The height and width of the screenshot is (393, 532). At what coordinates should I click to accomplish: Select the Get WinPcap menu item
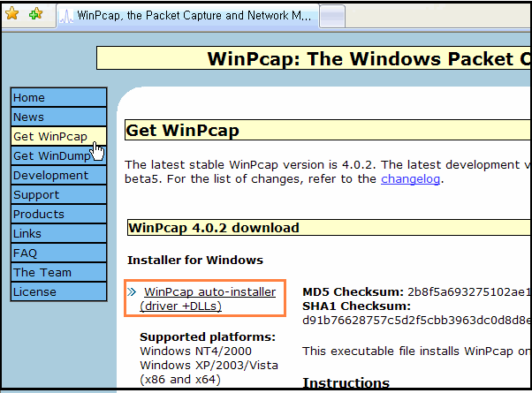tap(58, 136)
